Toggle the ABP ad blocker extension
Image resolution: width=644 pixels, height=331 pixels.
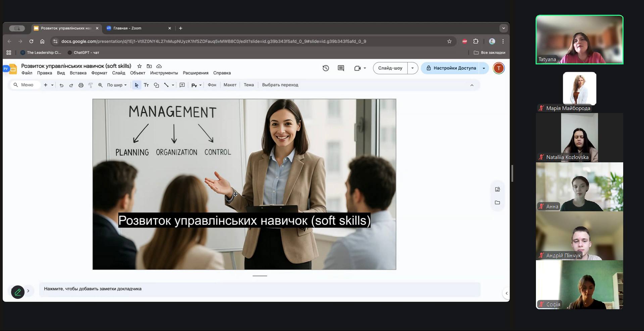click(x=464, y=41)
